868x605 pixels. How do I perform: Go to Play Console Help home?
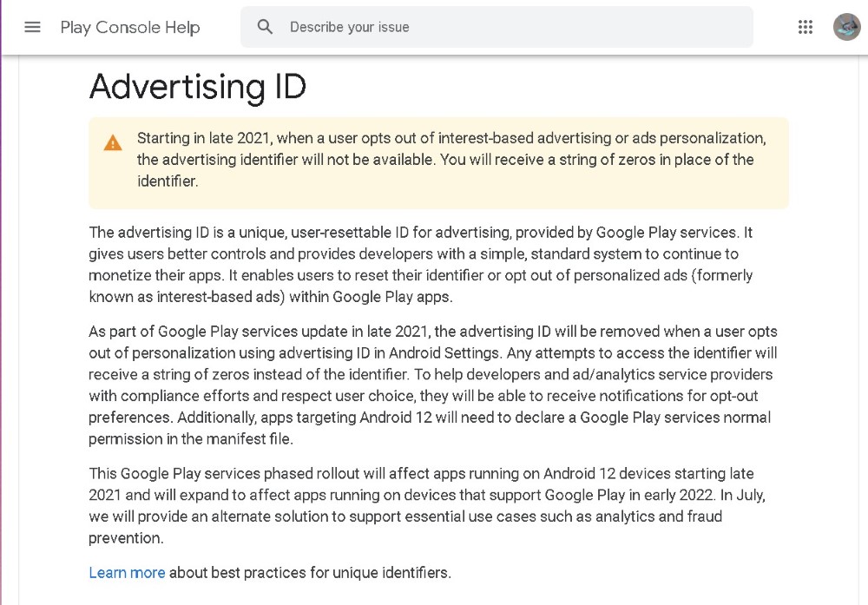coord(130,28)
